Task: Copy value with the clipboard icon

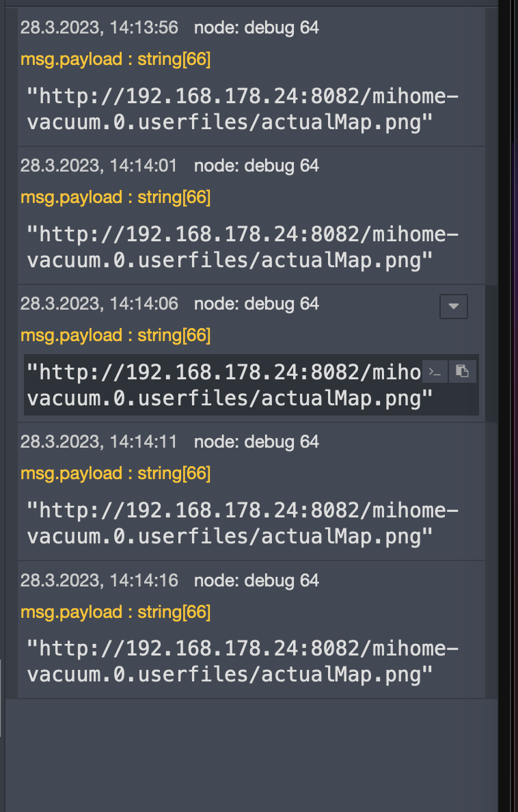Action: (462, 371)
